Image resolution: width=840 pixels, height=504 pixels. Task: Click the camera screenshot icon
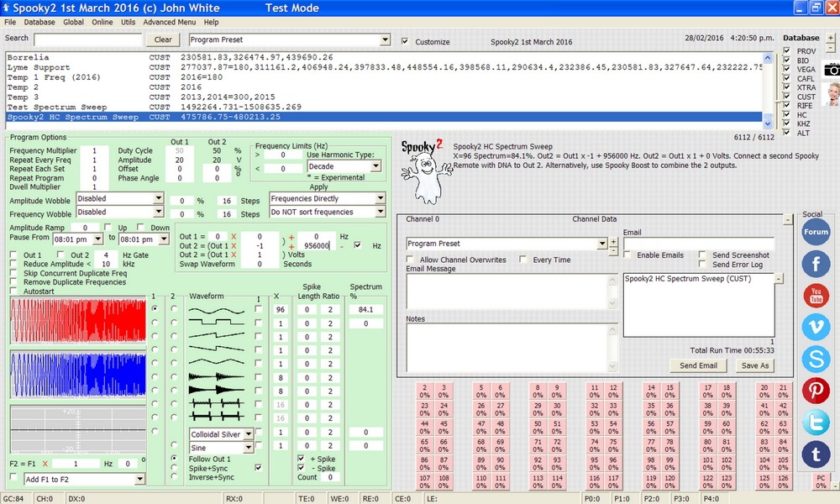point(832,70)
